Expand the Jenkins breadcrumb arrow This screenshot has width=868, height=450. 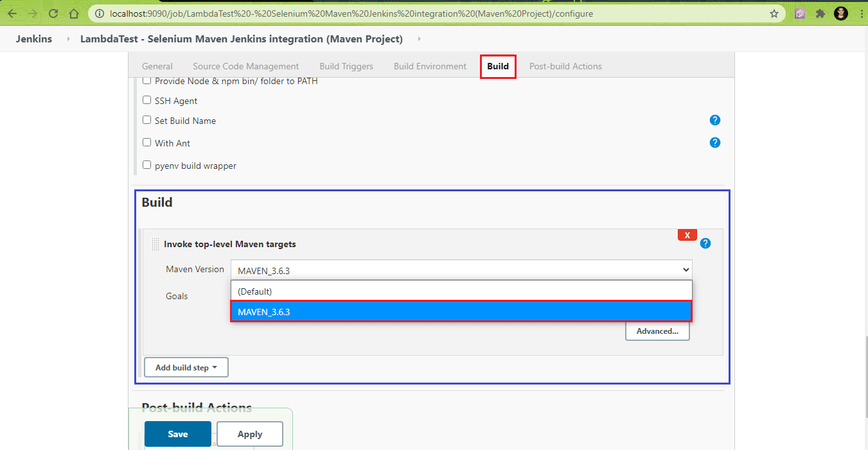point(68,39)
